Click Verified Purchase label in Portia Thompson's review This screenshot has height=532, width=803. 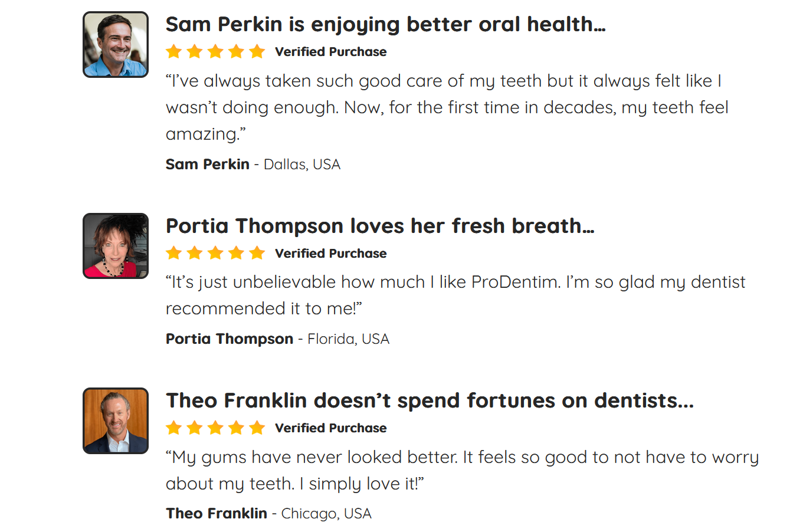330,254
